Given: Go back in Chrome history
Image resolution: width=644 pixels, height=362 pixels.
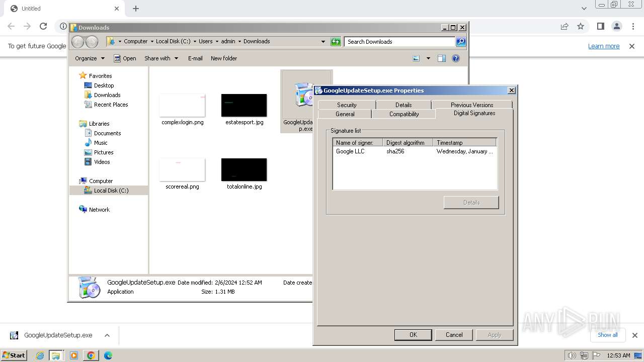Looking at the screenshot, I should coord(11,26).
